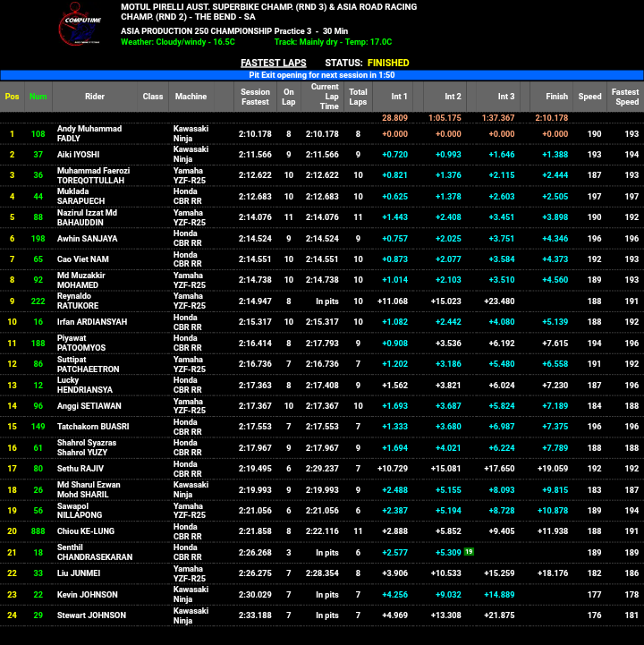
Task: Click the pit exit countdown blue bar
Action: (x=322, y=75)
